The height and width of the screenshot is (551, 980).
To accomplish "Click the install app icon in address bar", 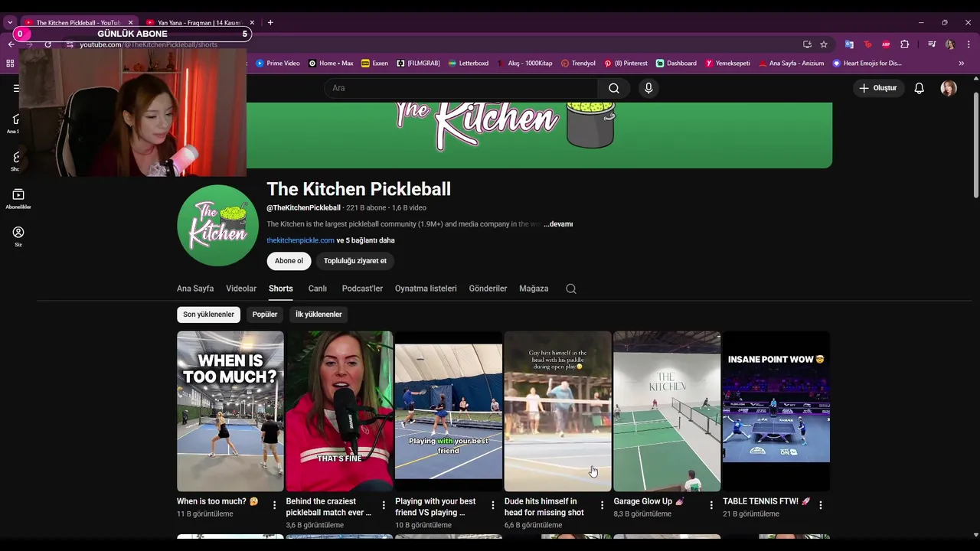I will pyautogui.click(x=807, y=44).
